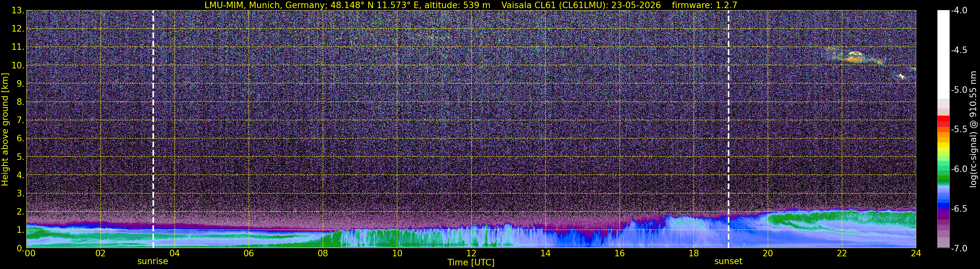This screenshot has width=980, height=269.
Task: Click the 24 tick on the time axis
Action: [x=916, y=253]
